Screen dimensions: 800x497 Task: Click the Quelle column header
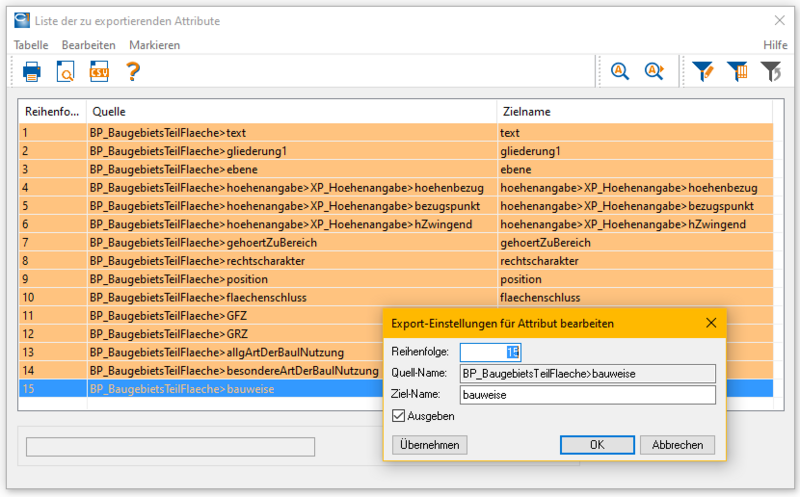(292, 112)
